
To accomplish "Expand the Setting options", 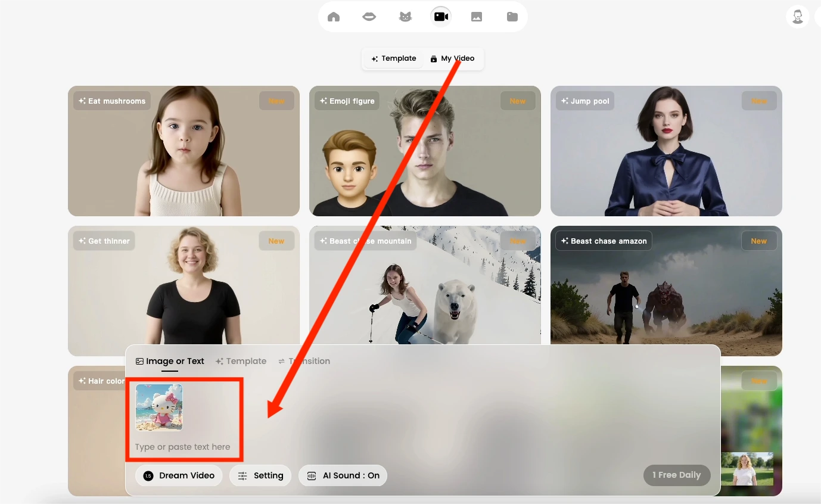I will 260,475.
